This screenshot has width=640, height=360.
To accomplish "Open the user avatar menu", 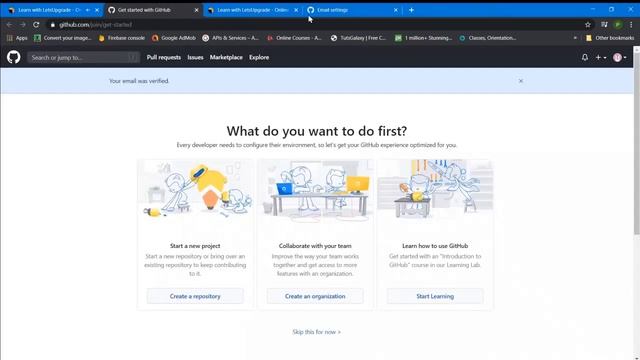I will (620, 58).
